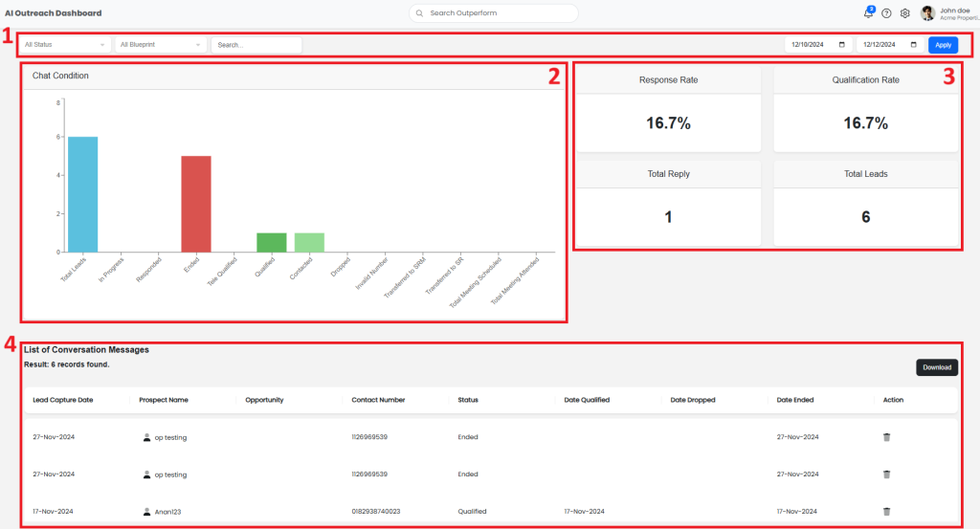Click the Apply filter button

[x=943, y=45]
